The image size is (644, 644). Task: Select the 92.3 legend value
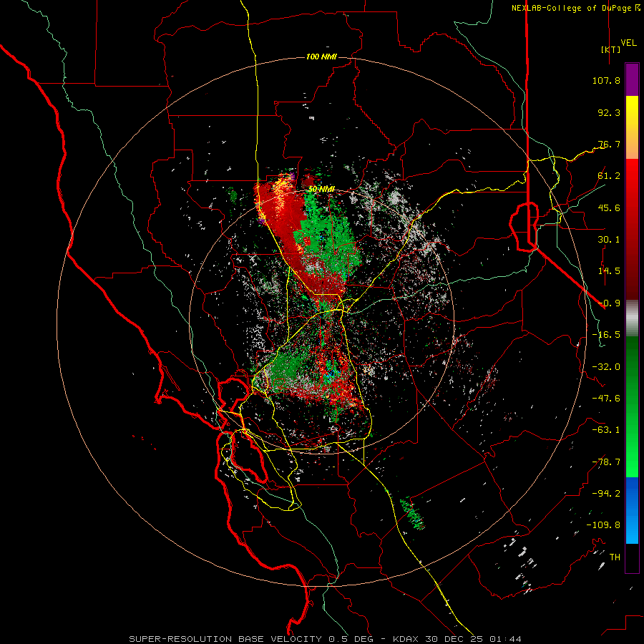pyautogui.click(x=609, y=112)
